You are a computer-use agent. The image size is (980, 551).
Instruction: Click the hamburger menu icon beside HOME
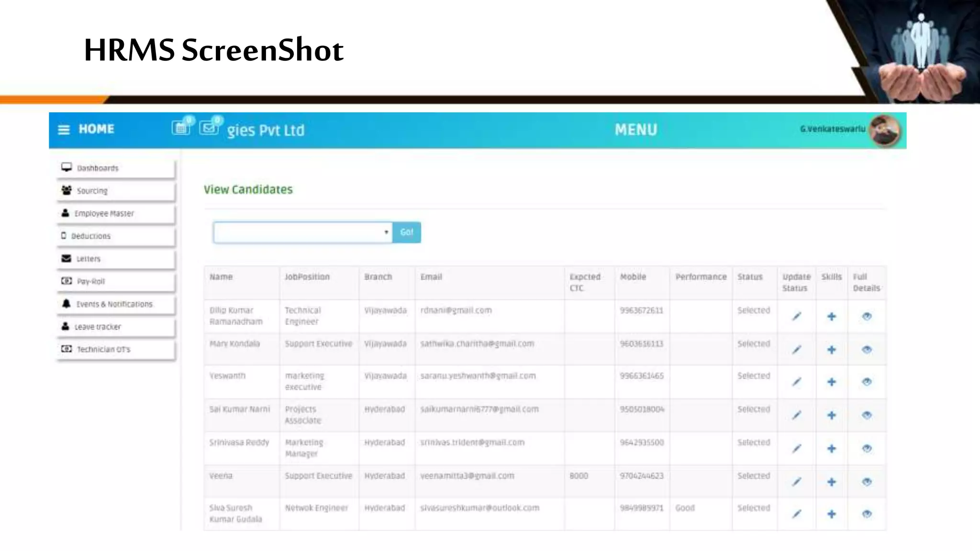click(x=64, y=130)
